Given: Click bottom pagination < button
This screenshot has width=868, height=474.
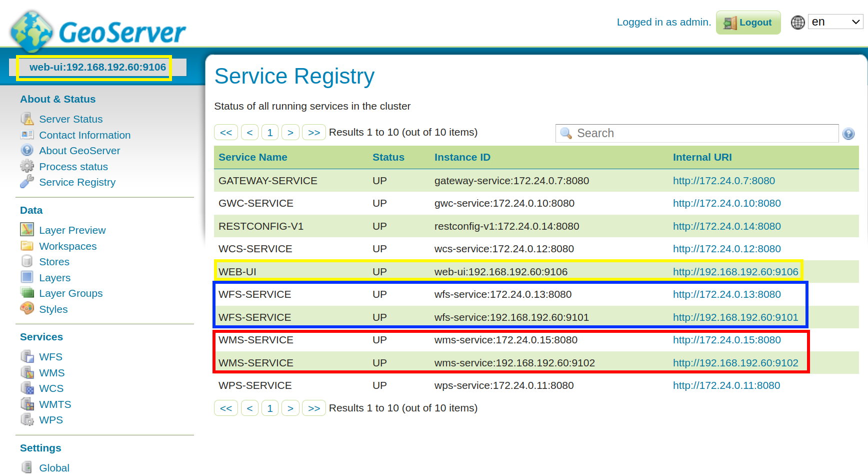Looking at the screenshot, I should [249, 408].
